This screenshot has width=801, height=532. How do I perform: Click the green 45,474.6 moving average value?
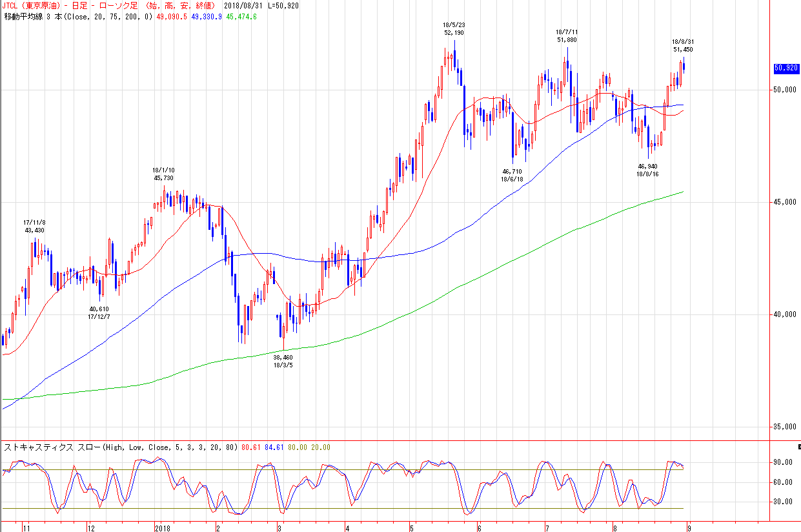pos(241,16)
